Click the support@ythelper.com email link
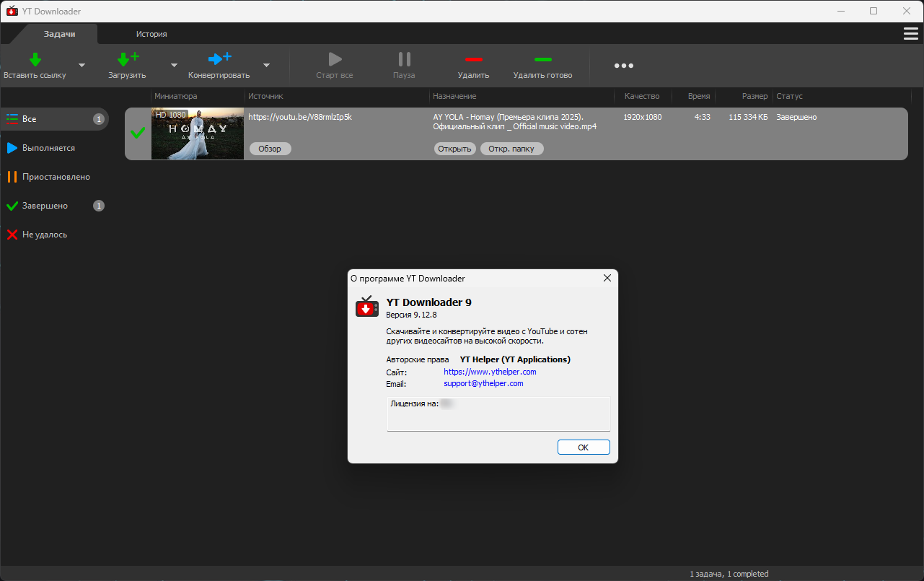This screenshot has width=924, height=581. (483, 384)
